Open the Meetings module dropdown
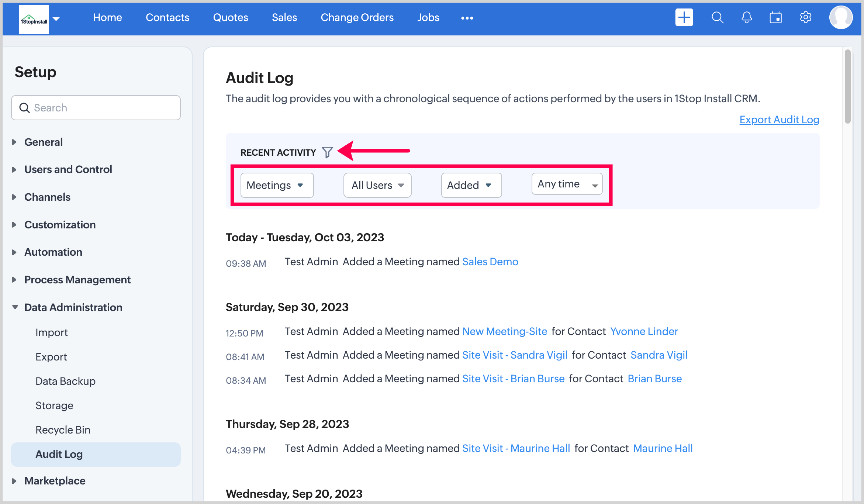This screenshot has height=504, width=864. pos(277,185)
